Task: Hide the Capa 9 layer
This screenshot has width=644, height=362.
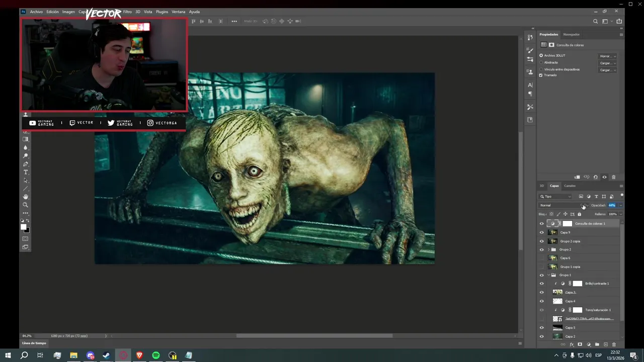Action: [x=542, y=232]
